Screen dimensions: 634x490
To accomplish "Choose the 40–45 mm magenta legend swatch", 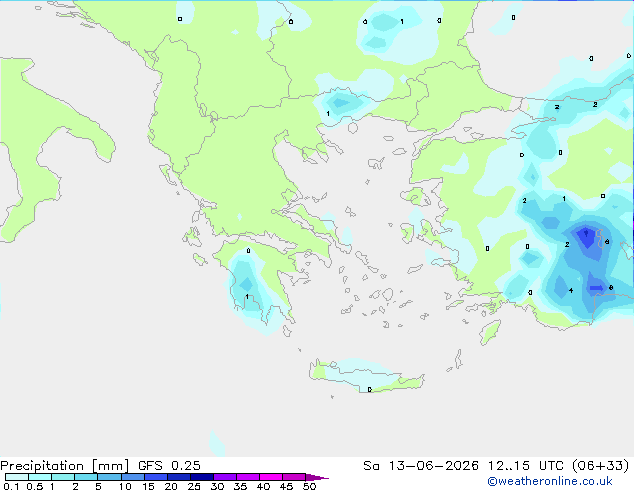I will [271, 477].
